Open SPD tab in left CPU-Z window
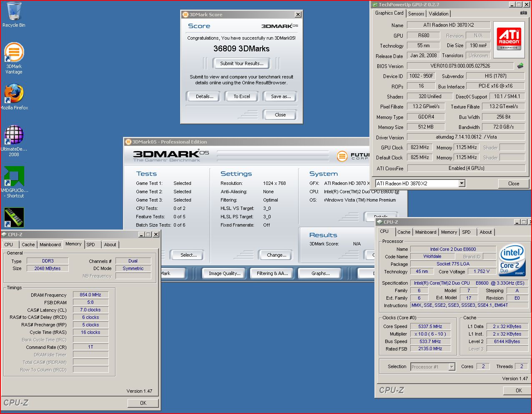This screenshot has height=414, width=532. (x=91, y=245)
